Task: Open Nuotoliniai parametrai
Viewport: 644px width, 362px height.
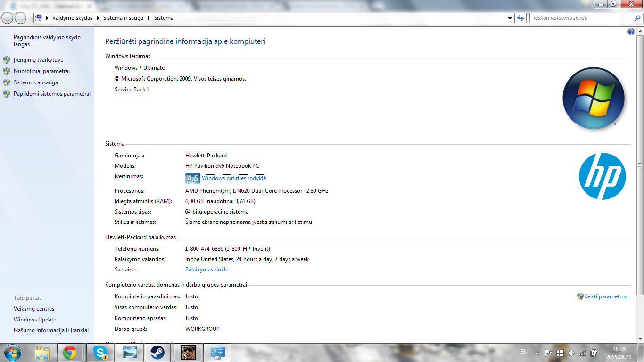Action: pyautogui.click(x=41, y=71)
